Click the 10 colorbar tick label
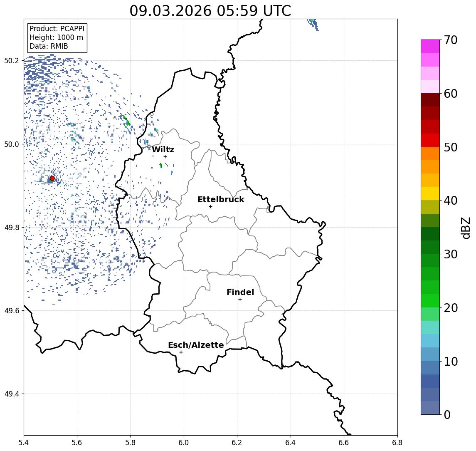Image resolution: width=476 pixels, height=451 pixels. (x=451, y=361)
